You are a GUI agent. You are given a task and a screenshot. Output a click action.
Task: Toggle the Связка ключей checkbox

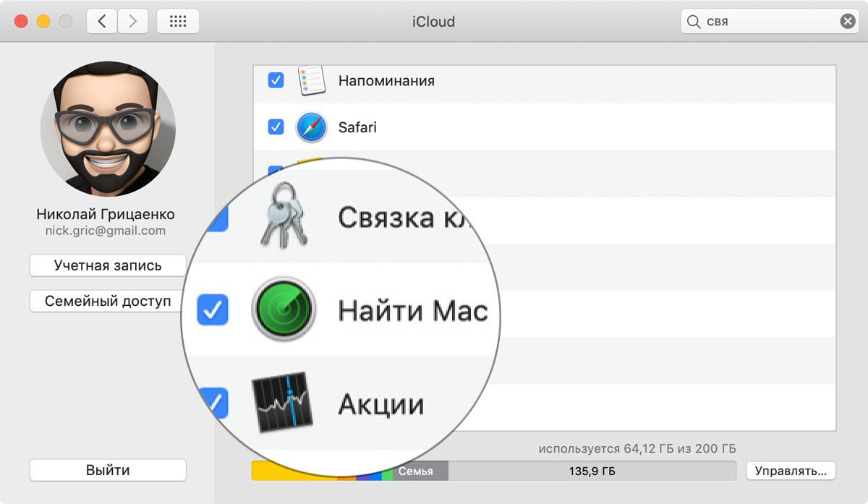coord(218,217)
